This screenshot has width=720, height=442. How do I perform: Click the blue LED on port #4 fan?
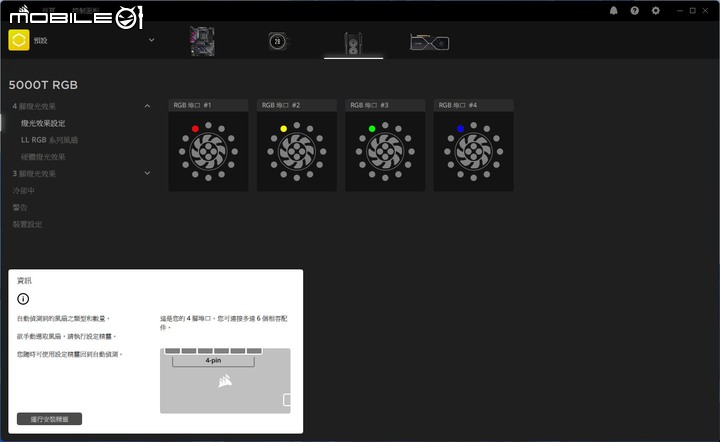click(461, 129)
